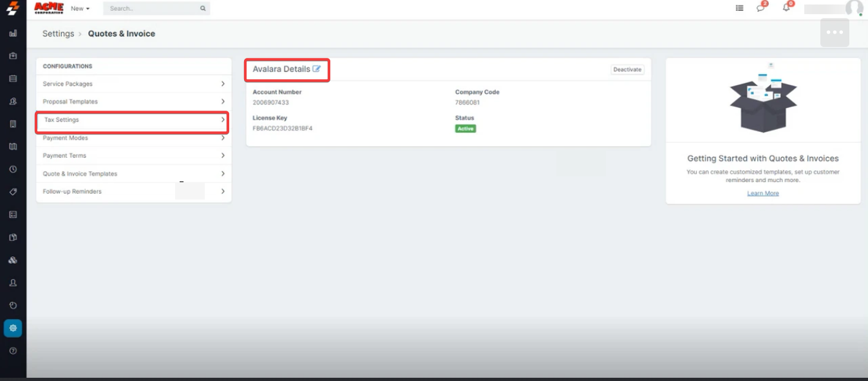
Task: Open the clock sidebar icon
Action: pos(13,169)
